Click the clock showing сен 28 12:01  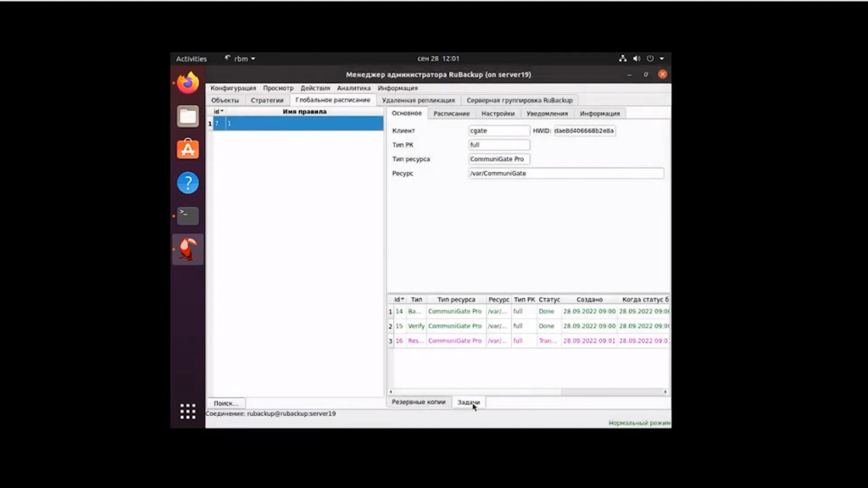[x=438, y=58]
